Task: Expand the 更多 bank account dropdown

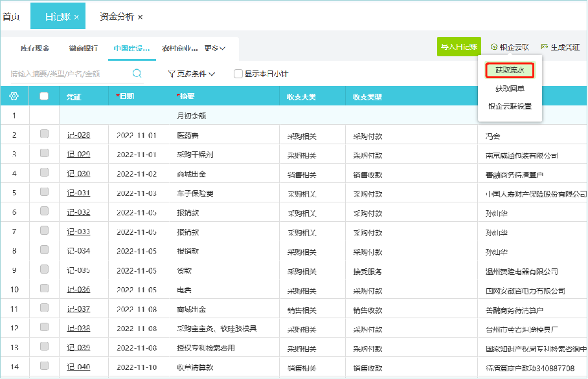Action: tap(214, 48)
